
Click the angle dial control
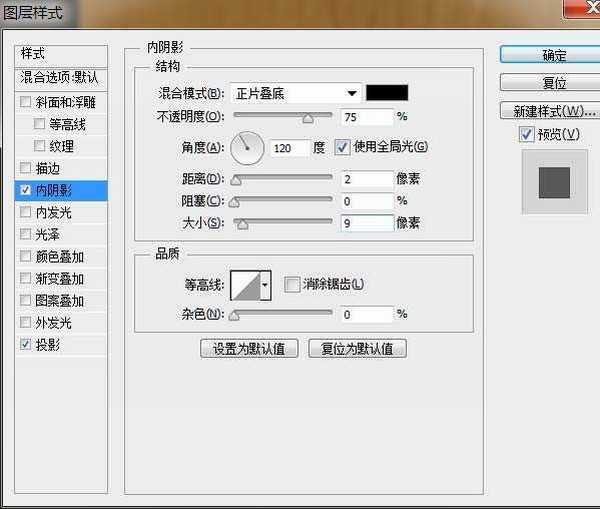(x=247, y=148)
